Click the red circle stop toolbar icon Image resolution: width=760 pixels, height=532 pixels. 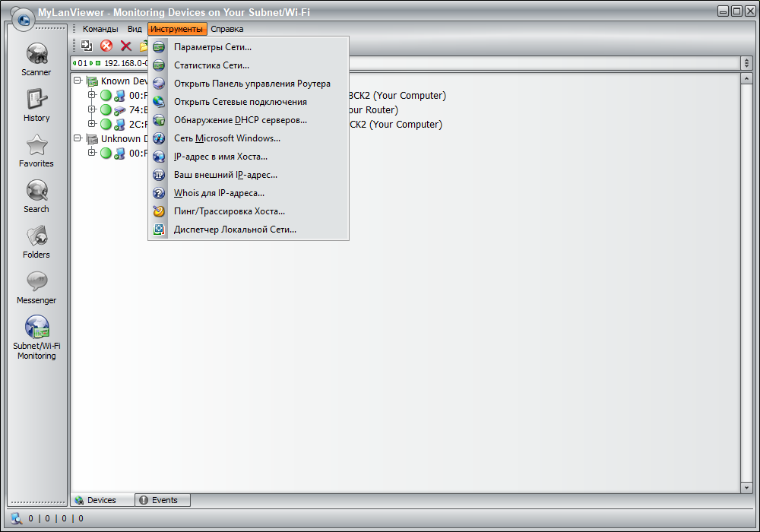point(106,46)
